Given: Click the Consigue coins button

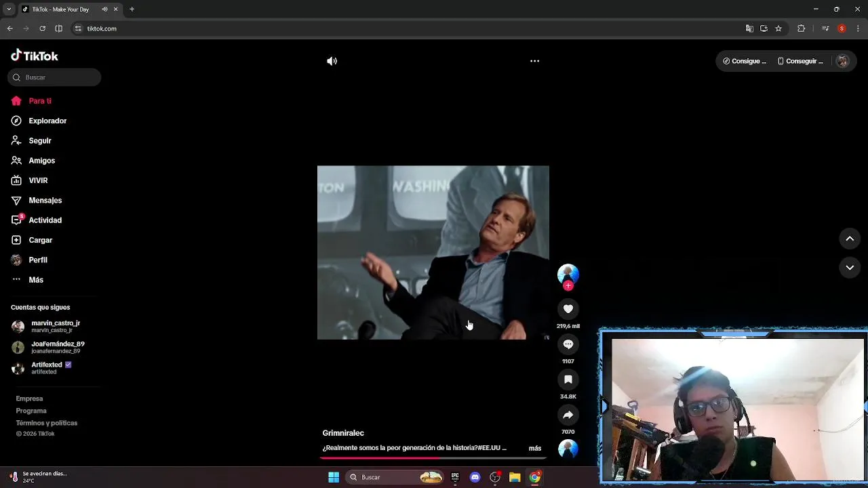Looking at the screenshot, I should (745, 61).
